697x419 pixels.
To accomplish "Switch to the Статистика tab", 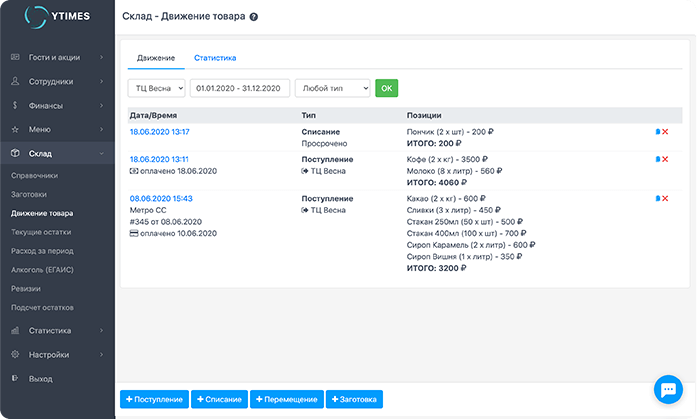I will (x=215, y=58).
